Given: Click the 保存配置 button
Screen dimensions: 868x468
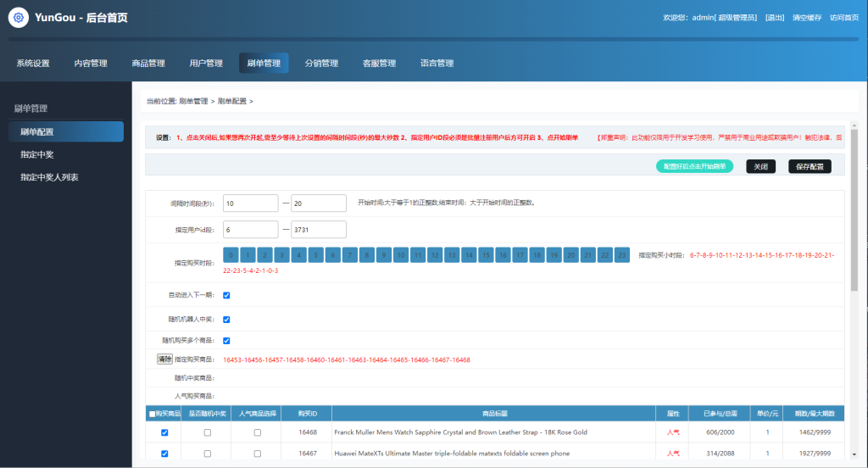Looking at the screenshot, I should tap(810, 167).
